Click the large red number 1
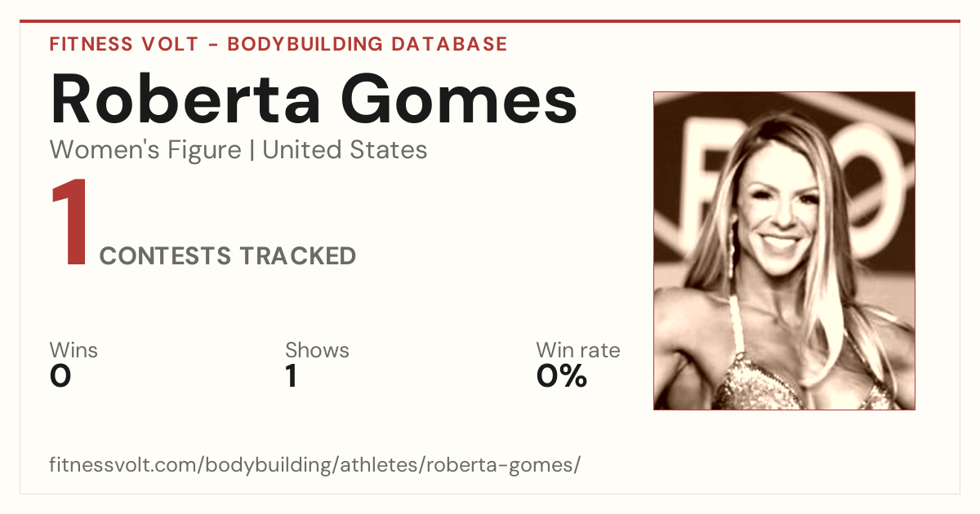Viewport: 980px width, 514px height. [x=69, y=224]
